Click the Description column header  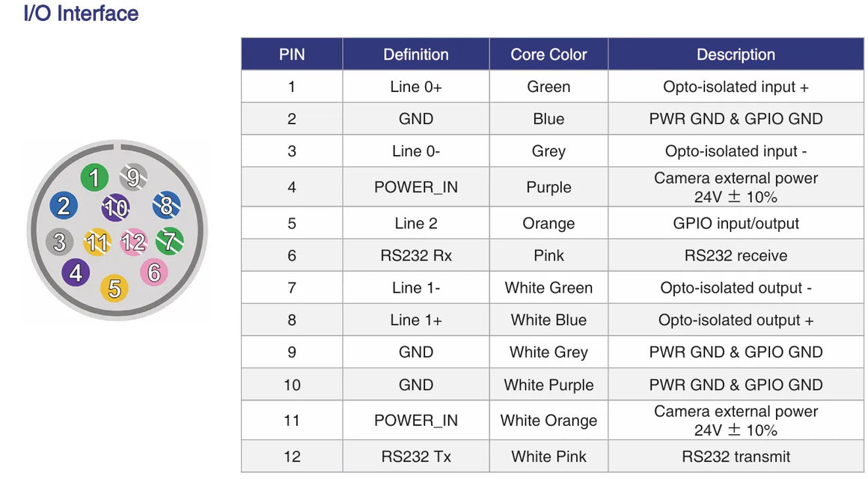click(x=736, y=55)
